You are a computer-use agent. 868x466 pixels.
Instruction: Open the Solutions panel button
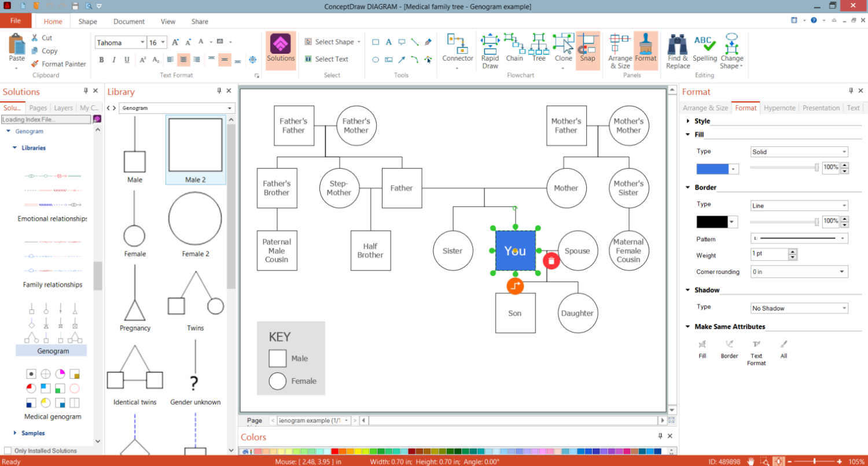click(281, 50)
